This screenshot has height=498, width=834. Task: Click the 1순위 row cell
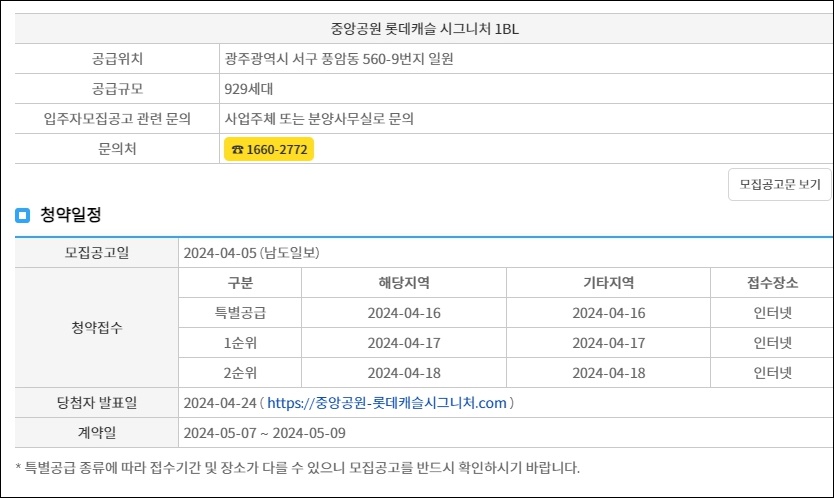(240, 343)
